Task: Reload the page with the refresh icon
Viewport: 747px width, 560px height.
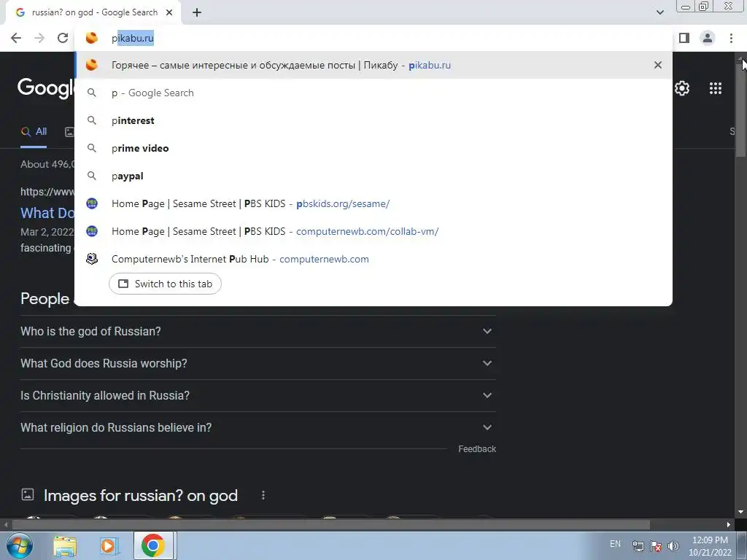Action: pos(63,38)
